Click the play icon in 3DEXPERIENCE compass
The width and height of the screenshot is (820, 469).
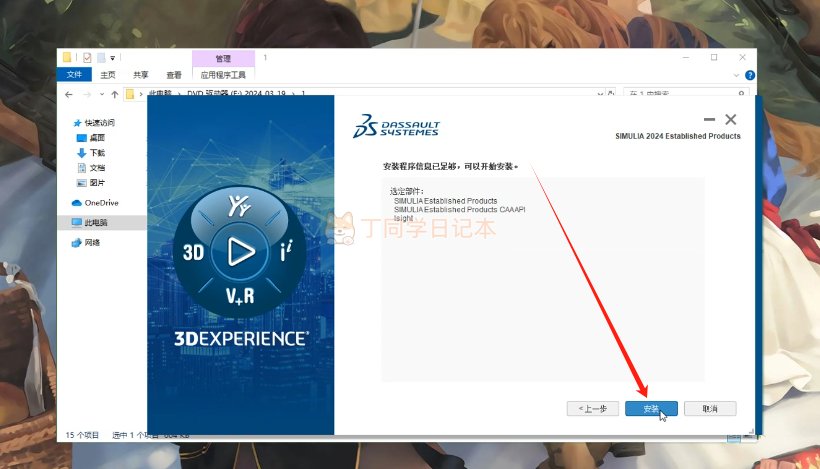[240, 252]
